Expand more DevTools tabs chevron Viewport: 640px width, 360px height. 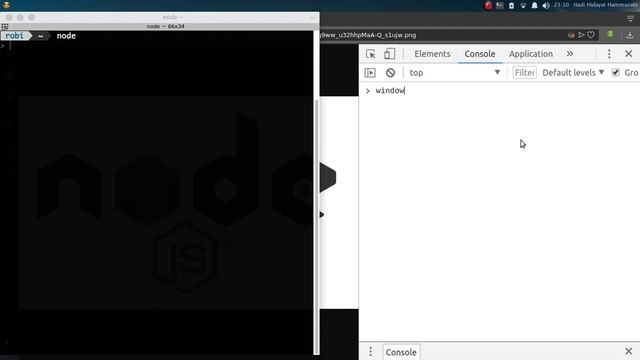click(x=569, y=54)
